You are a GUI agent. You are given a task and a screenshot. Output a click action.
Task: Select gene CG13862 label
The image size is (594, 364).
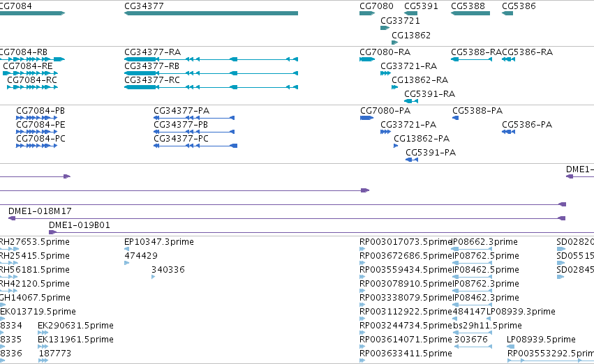411,36
